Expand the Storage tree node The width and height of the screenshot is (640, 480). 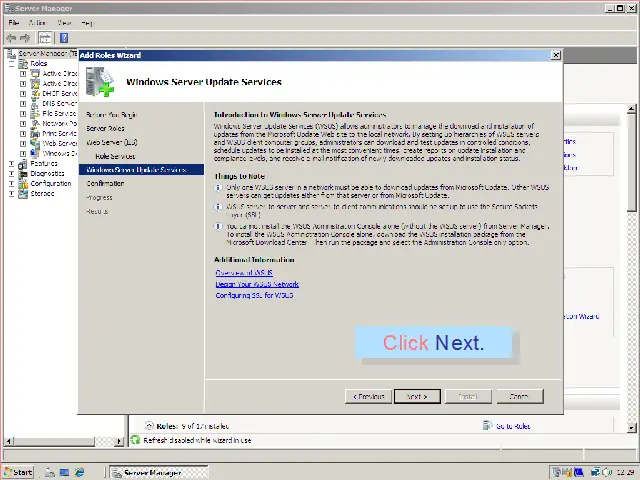(11, 194)
